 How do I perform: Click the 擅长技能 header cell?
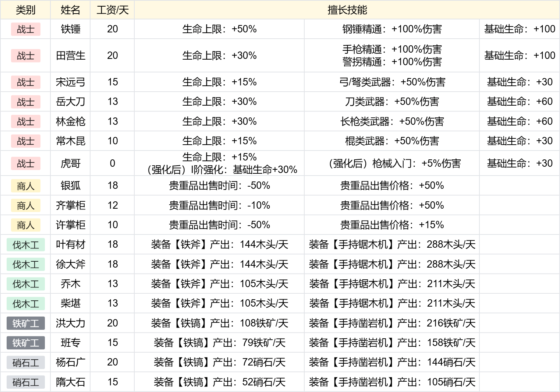coord(347,10)
